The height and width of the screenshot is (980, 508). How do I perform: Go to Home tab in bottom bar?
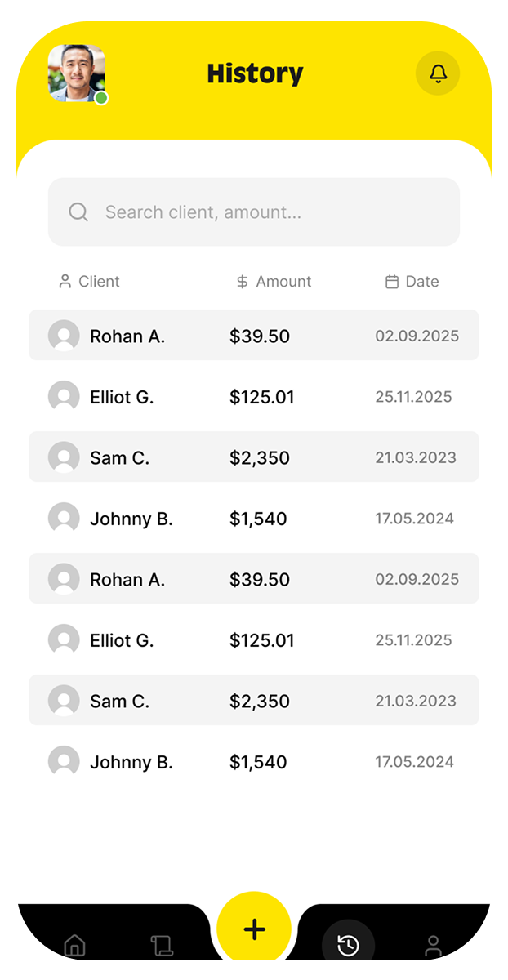pyautogui.click(x=74, y=946)
